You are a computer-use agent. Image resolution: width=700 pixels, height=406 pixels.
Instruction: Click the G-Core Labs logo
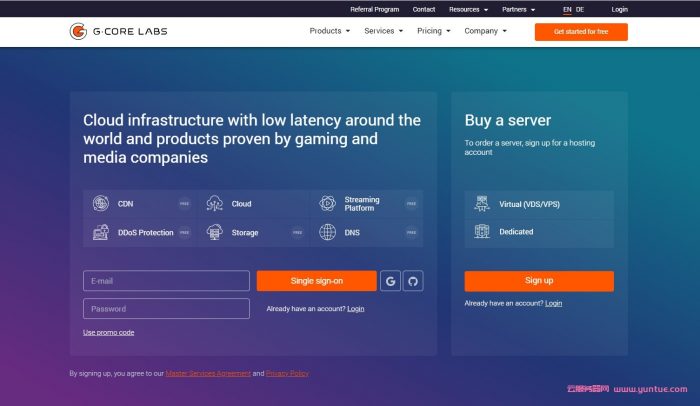point(118,32)
